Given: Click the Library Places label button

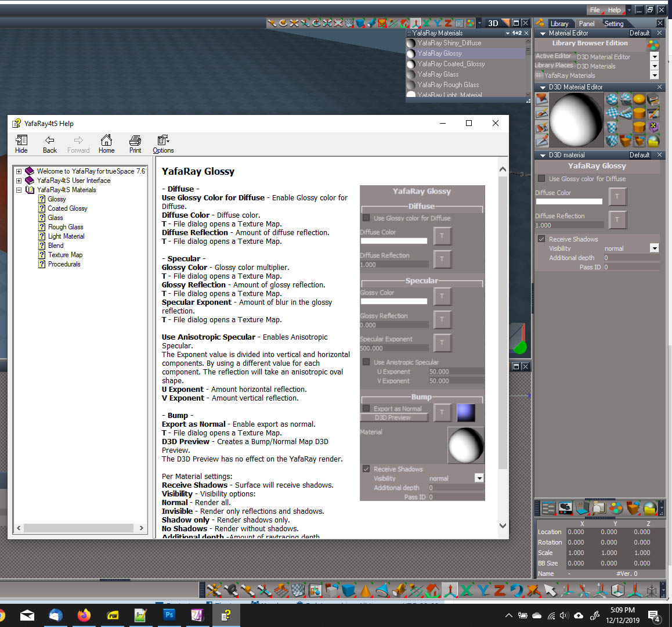Looking at the screenshot, I should click(554, 65).
